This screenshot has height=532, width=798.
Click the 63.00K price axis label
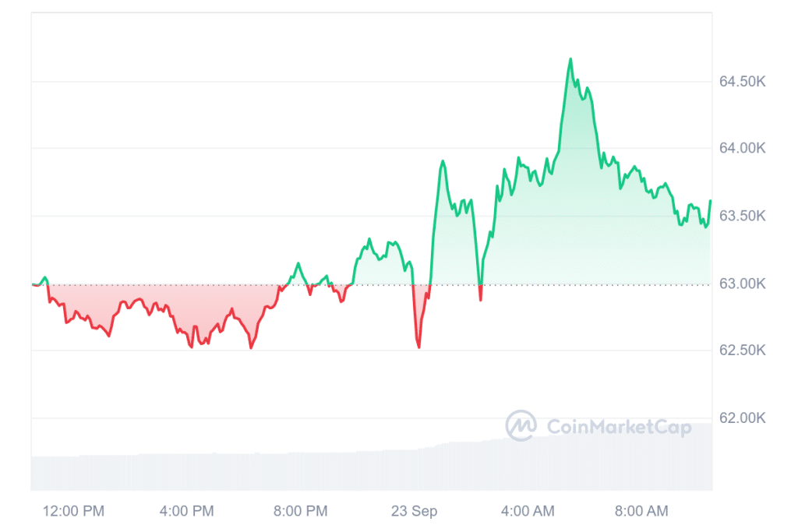click(x=742, y=284)
